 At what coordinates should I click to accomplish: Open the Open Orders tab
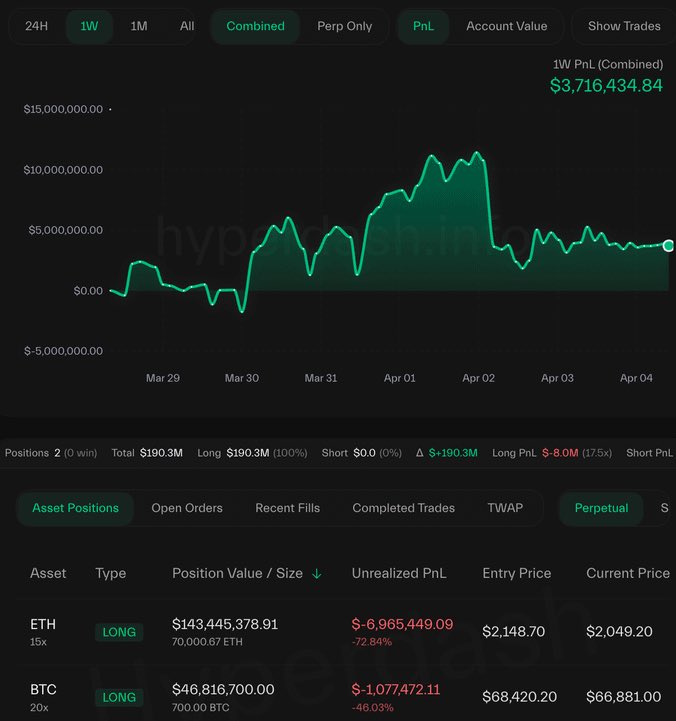pos(187,508)
